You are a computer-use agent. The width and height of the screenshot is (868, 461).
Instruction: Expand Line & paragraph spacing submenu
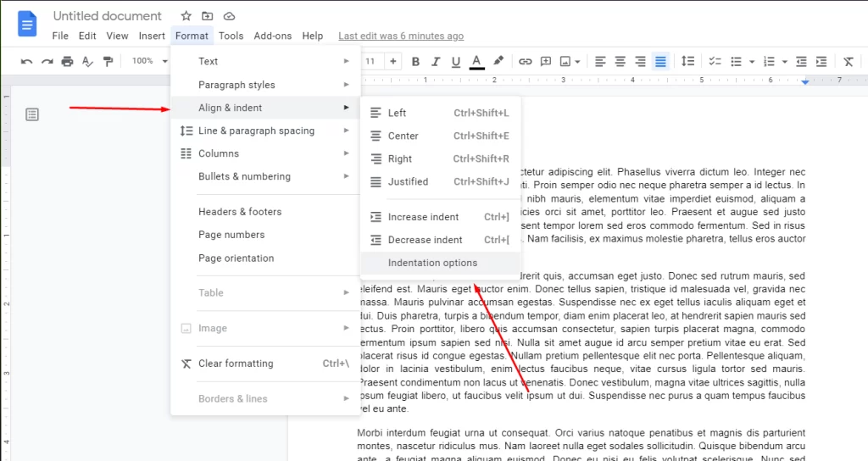265,131
